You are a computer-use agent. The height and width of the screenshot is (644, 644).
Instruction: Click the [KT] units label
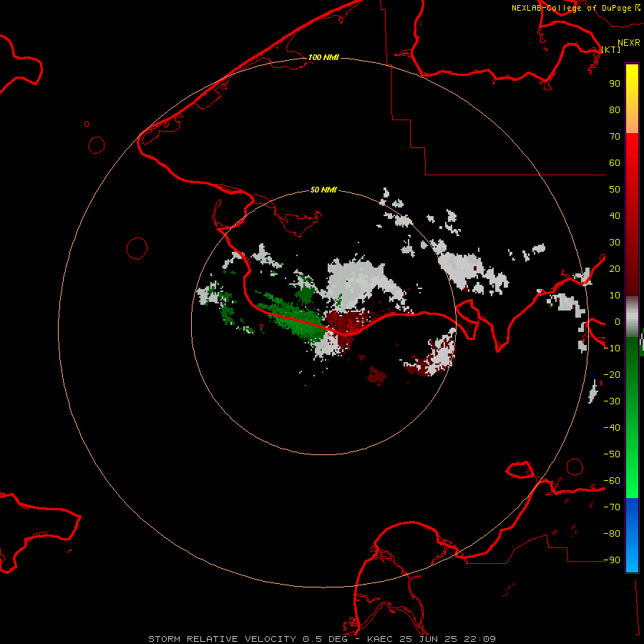(x=611, y=49)
